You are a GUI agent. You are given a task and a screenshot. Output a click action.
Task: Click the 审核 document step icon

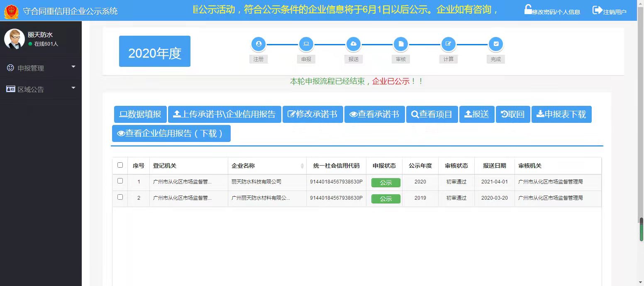pyautogui.click(x=401, y=44)
